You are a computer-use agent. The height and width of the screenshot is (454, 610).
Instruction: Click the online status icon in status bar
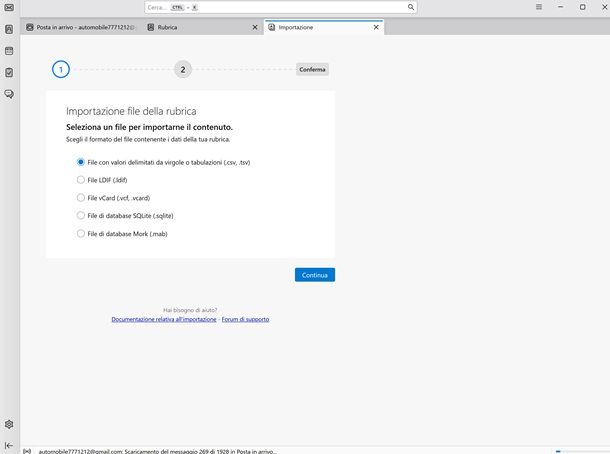click(x=27, y=451)
